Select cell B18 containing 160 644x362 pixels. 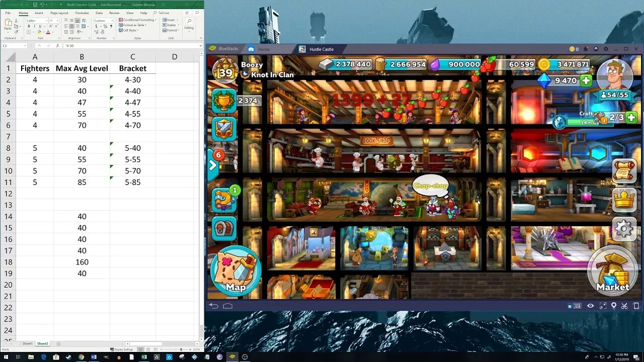point(82,262)
